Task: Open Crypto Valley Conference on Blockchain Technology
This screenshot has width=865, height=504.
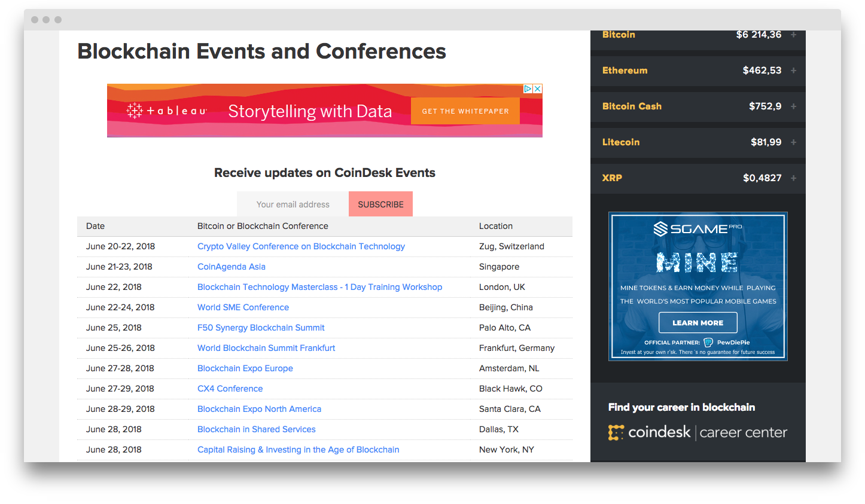Action: [301, 246]
